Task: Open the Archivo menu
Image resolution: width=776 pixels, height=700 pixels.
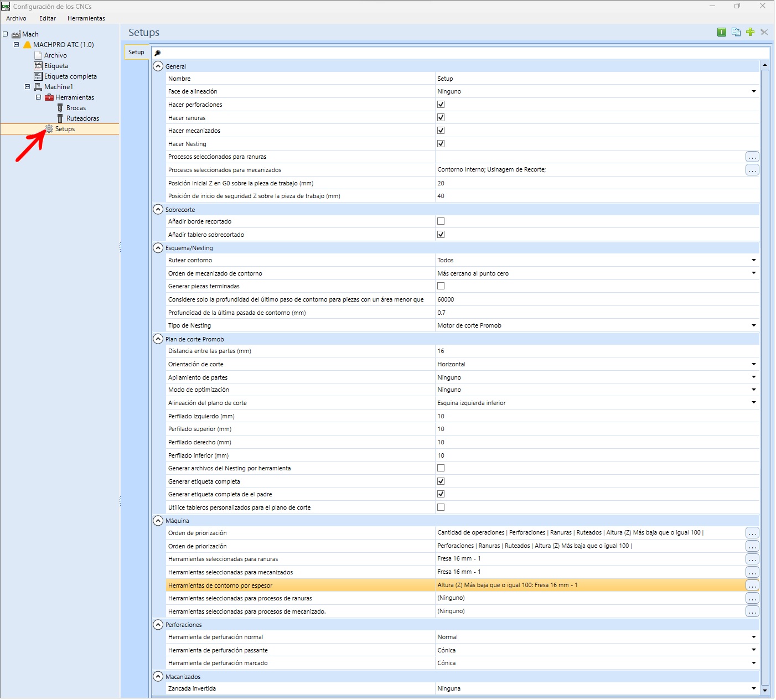Action: pos(16,18)
